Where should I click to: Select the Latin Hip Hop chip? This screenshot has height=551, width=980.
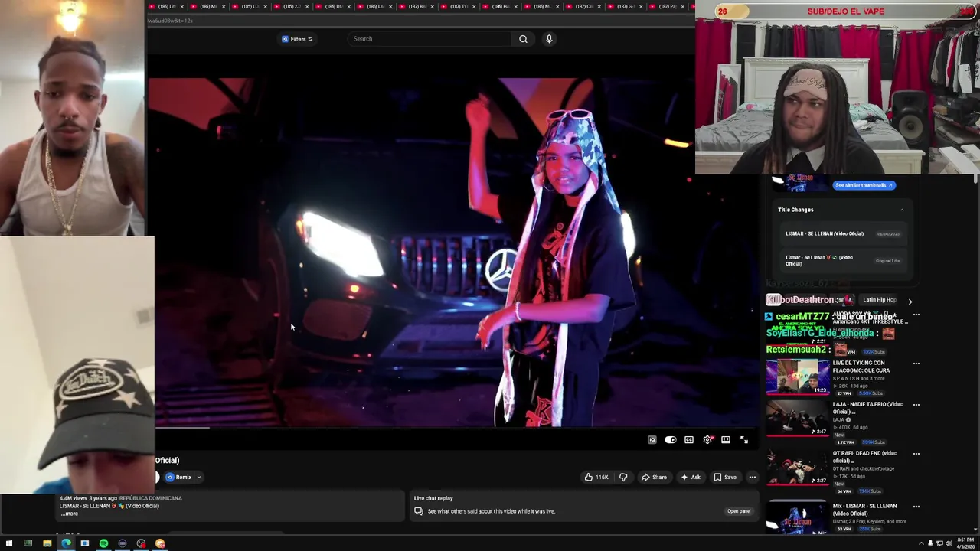[x=879, y=300]
